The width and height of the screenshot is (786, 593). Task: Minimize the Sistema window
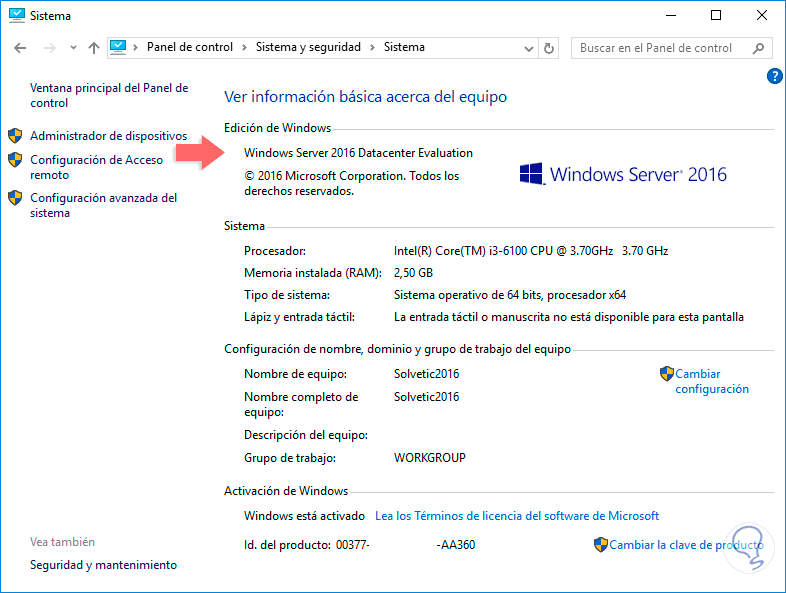[671, 16]
